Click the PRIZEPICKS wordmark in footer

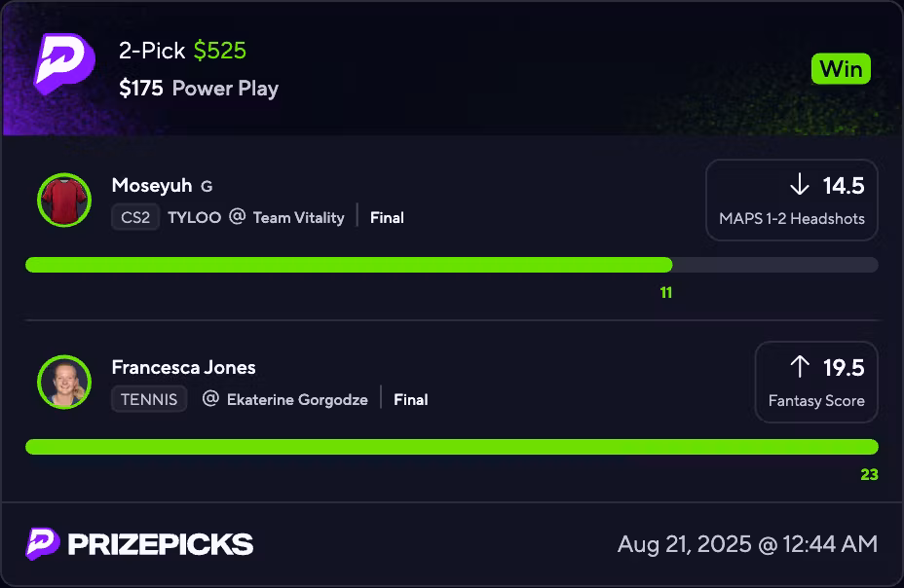click(x=160, y=544)
